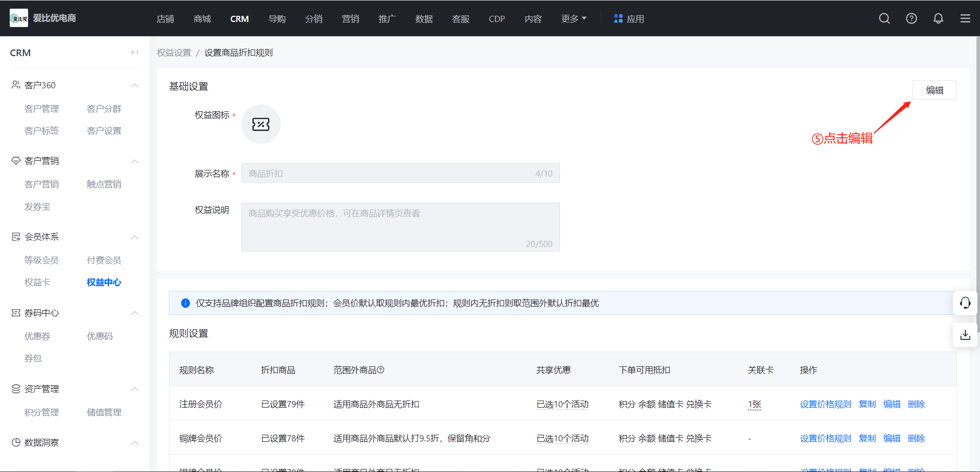This screenshot has width=980, height=472.
Task: Open 优惠券 in sidebar
Action: click(37, 336)
